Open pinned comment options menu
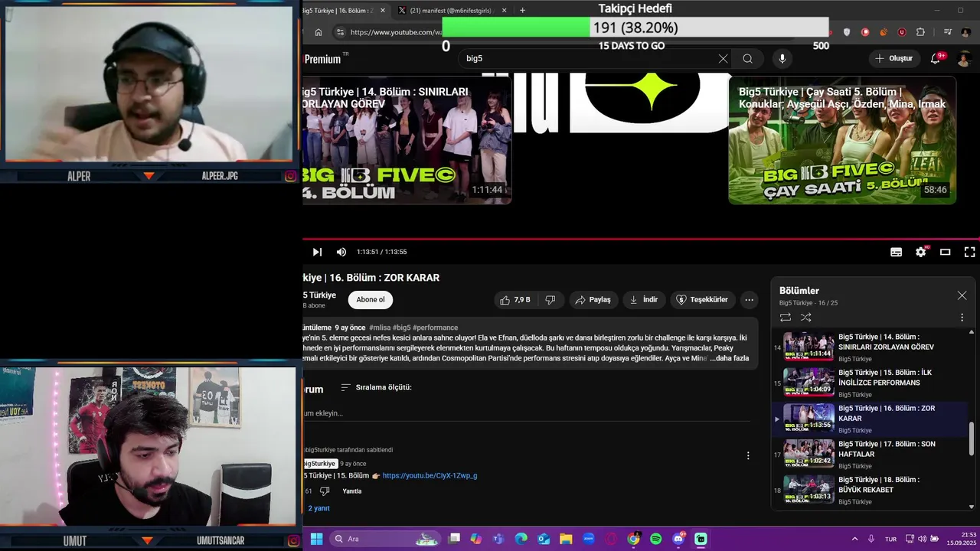The height and width of the screenshot is (551, 980). pyautogui.click(x=748, y=456)
